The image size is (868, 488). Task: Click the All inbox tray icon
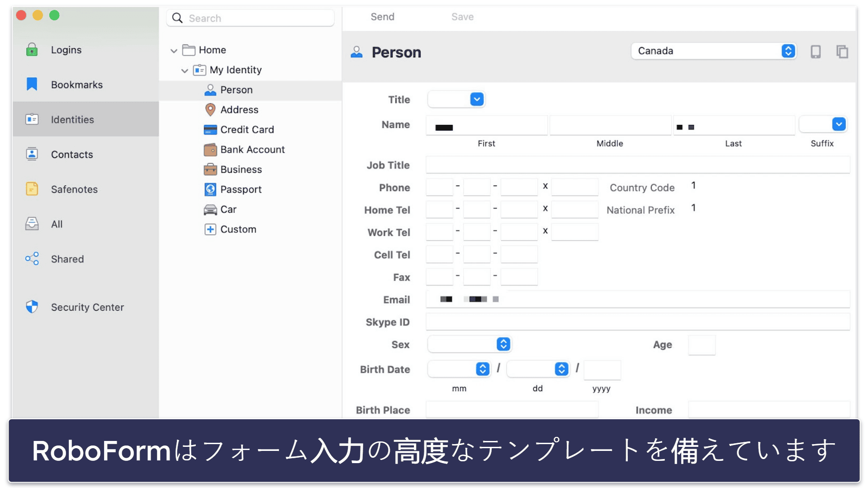32,224
